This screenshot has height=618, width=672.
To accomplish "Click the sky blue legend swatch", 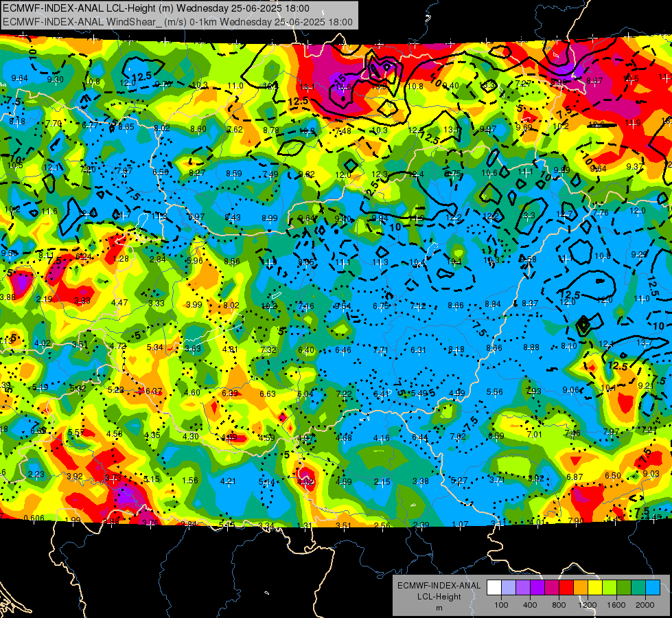I will [652, 588].
